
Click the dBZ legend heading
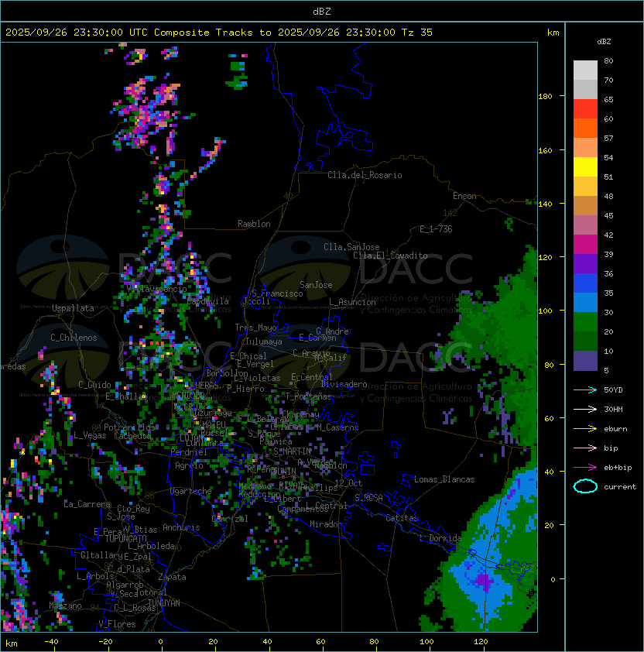click(604, 42)
